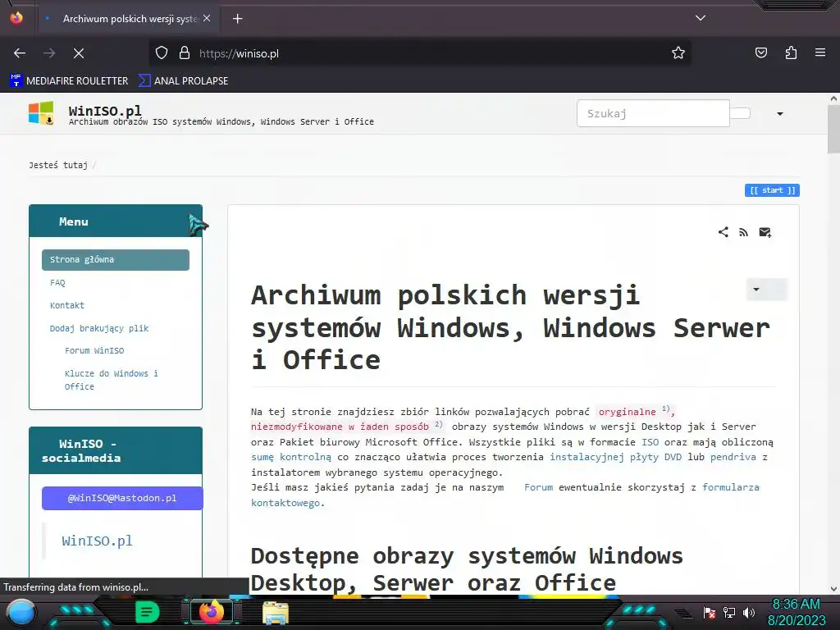
Task: List all tabs with the chevron button
Action: (x=701, y=18)
